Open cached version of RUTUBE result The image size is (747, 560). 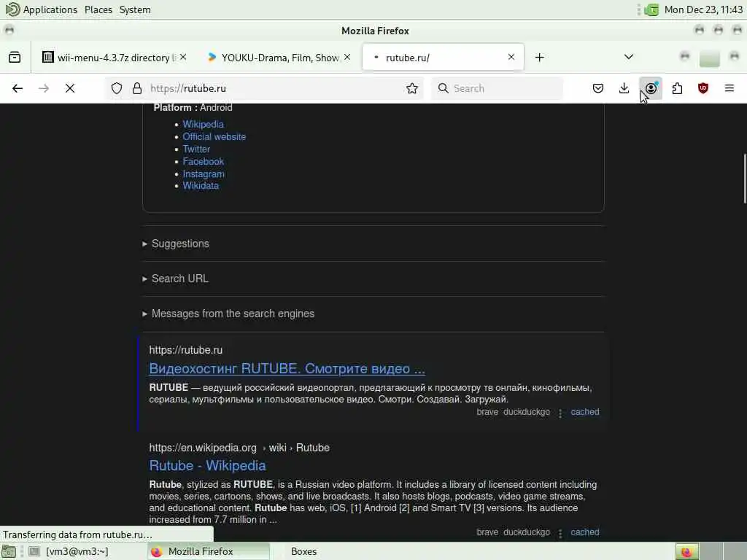pyautogui.click(x=584, y=412)
